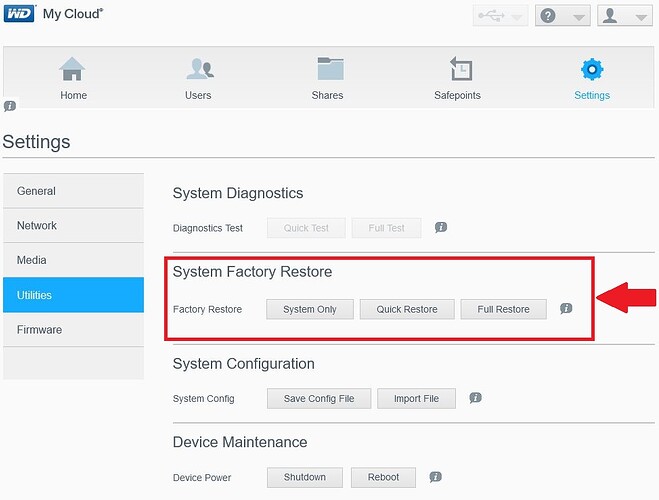The image size is (659, 500).
Task: Open the Media settings tab
Action: tap(73, 260)
